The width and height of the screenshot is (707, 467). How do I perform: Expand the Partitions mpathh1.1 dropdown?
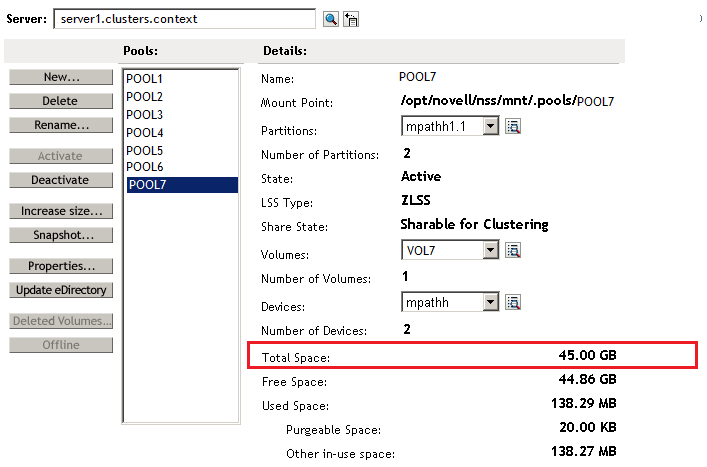[x=490, y=126]
